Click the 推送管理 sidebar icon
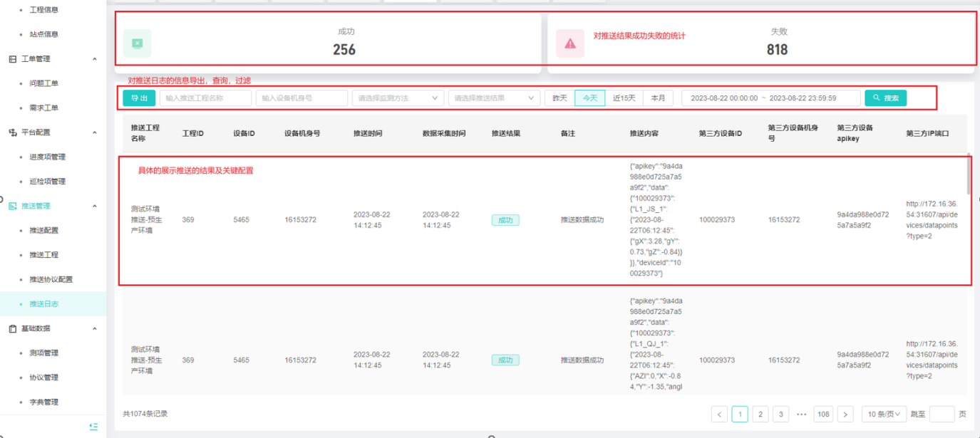Screen dimensions: 980x438 (12, 206)
